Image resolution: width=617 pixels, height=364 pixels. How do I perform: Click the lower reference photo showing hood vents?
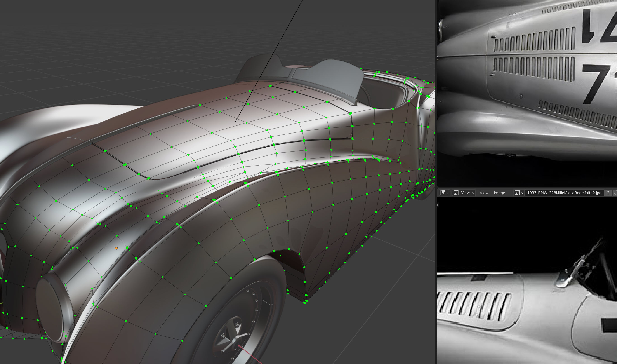click(527, 280)
